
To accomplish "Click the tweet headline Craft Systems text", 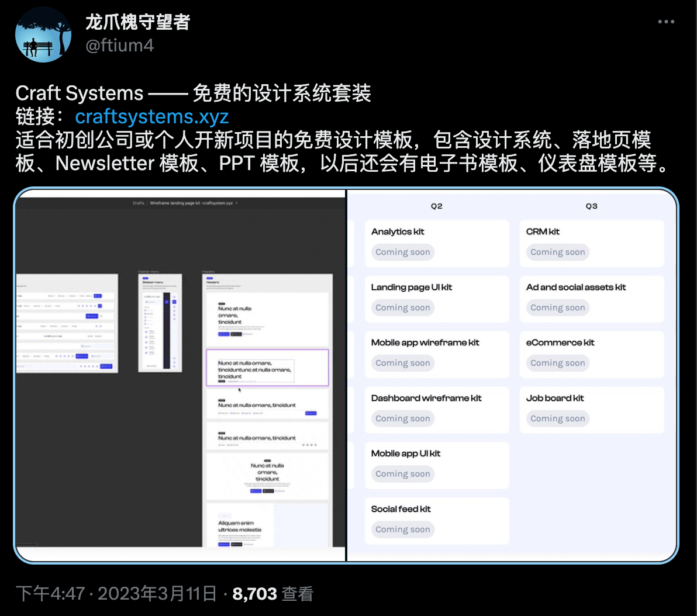I will [79, 94].
